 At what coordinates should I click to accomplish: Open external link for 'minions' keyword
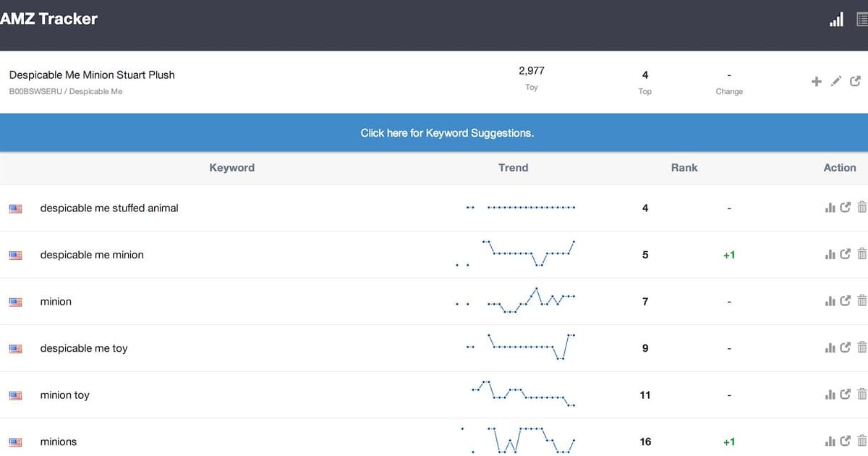[846, 442]
